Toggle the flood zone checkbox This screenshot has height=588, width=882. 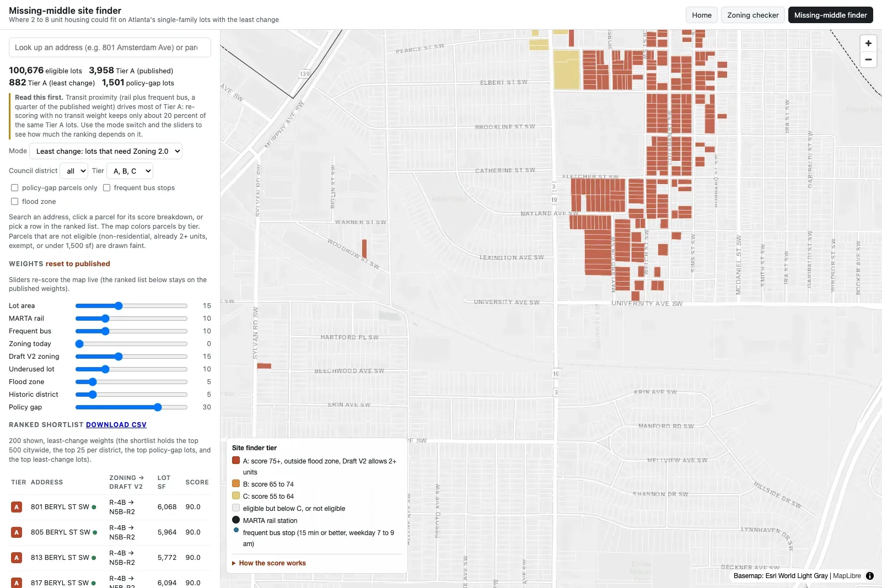pyautogui.click(x=15, y=202)
